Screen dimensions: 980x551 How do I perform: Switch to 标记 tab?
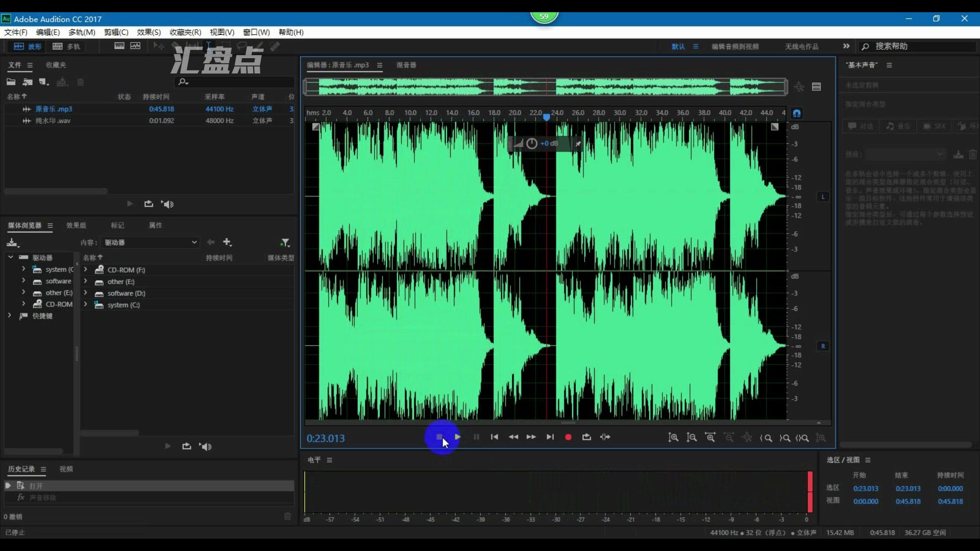pos(117,225)
